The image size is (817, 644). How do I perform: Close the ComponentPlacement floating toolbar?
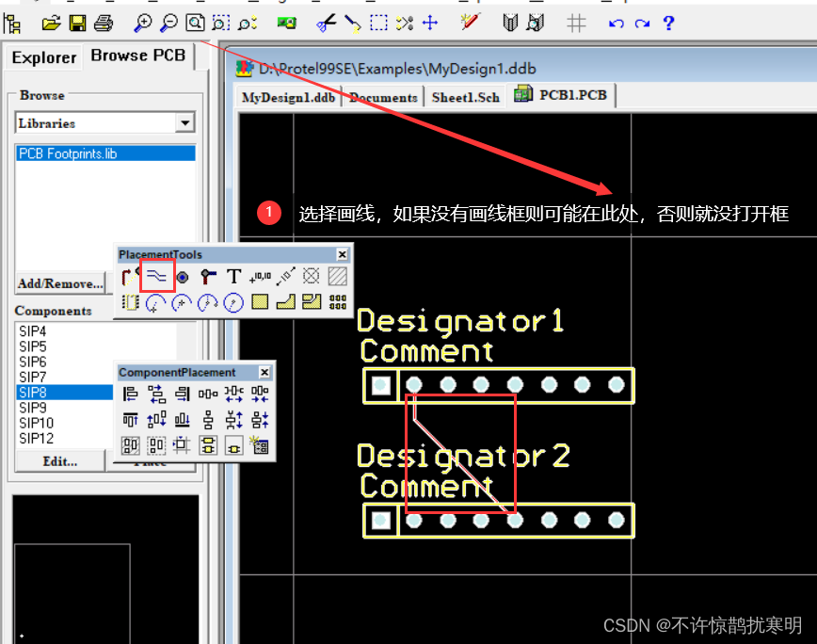pos(264,372)
